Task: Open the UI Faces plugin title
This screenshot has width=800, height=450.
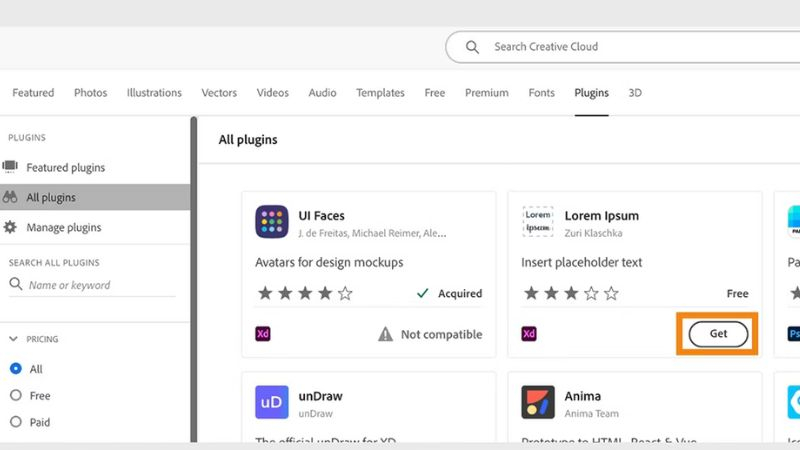Action: pos(321,216)
